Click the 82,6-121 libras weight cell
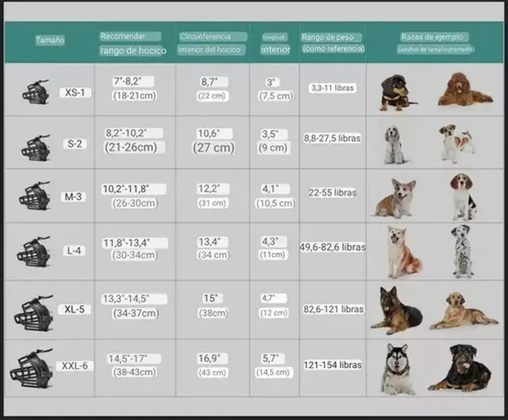This screenshot has height=420, width=508. 333,309
